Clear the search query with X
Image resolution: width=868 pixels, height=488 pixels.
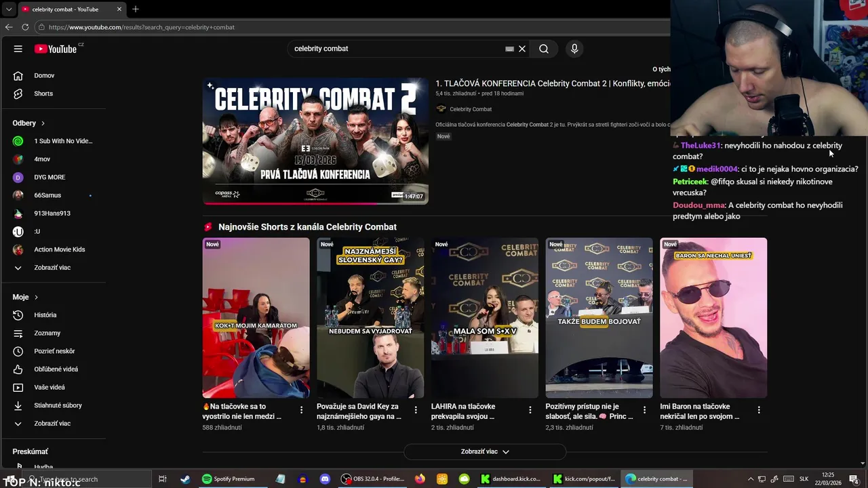click(x=522, y=49)
